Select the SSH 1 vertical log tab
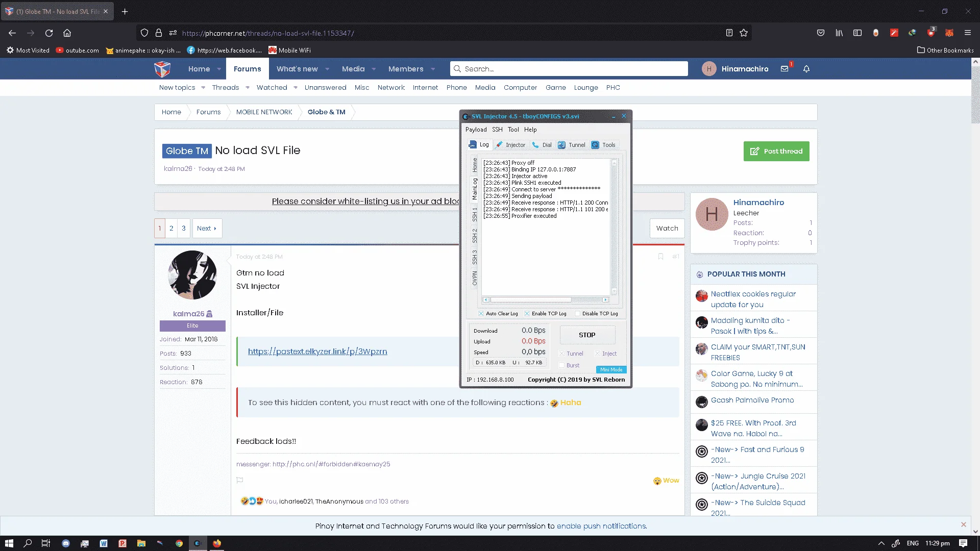Screen dimensions: 980x551 475,214
